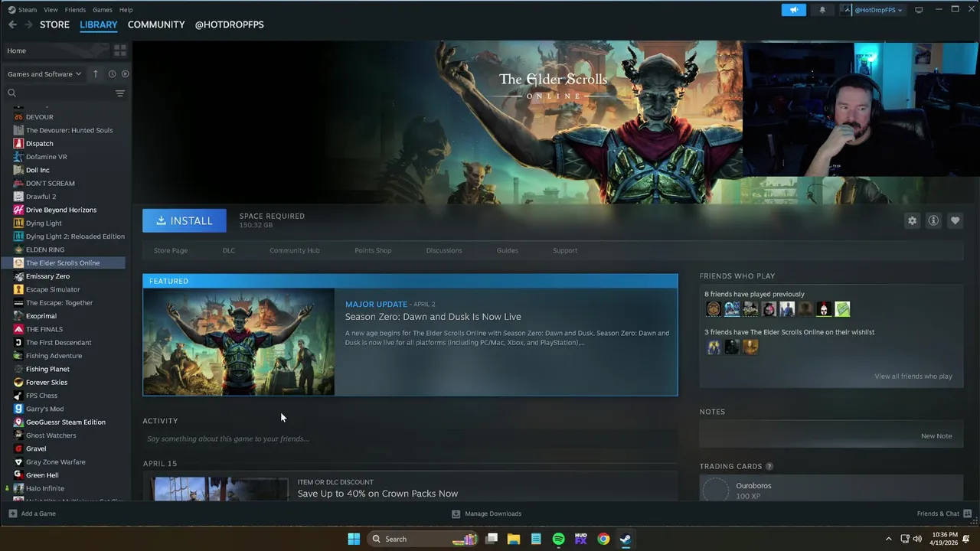Open File Explorer from the taskbar

pyautogui.click(x=514, y=539)
